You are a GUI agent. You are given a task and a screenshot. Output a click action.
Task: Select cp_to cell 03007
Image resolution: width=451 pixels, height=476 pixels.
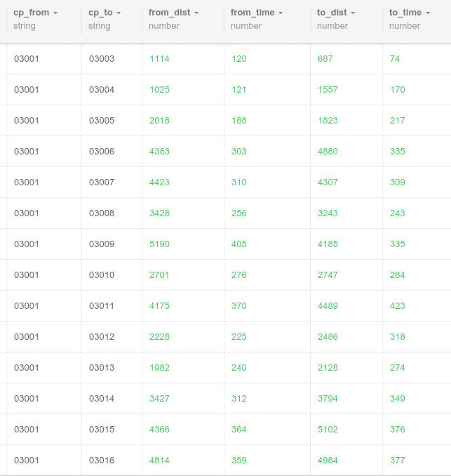point(102,182)
